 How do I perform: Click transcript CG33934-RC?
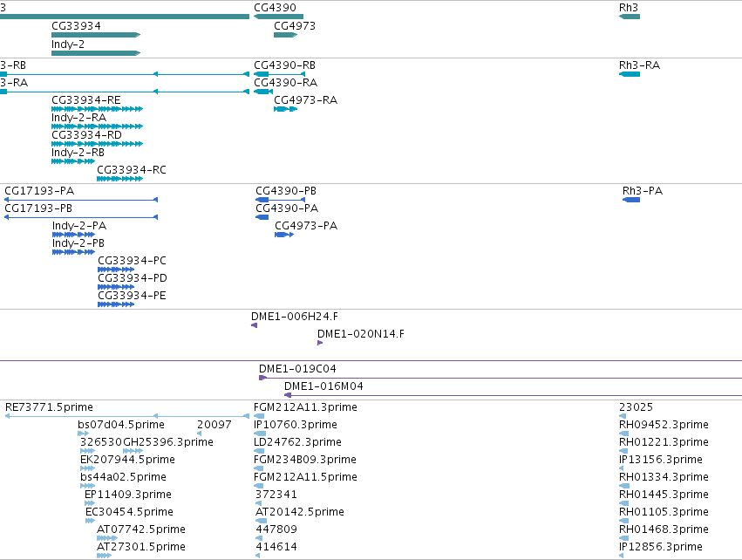pyautogui.click(x=119, y=179)
